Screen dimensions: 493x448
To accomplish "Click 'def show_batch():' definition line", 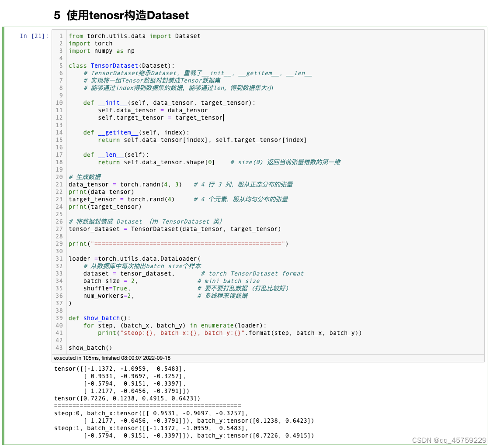I will pyautogui.click(x=99, y=318).
